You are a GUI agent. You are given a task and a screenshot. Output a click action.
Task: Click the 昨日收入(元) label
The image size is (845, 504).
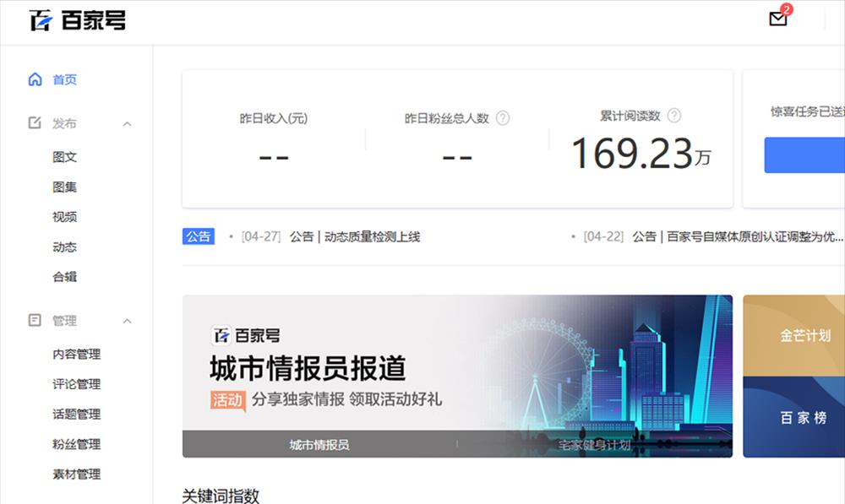(x=274, y=118)
